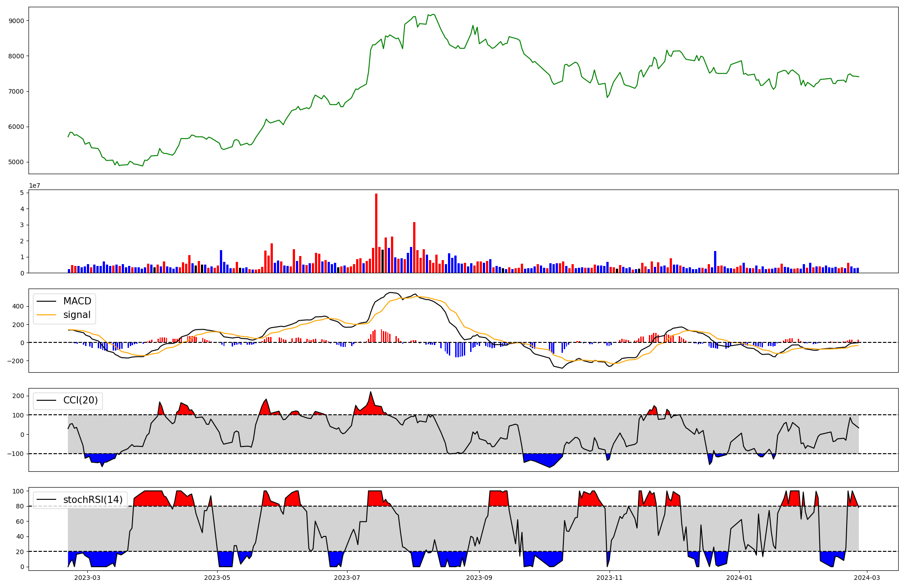Click the 2023-09 x-axis date label
The height and width of the screenshot is (588, 905).
[479, 578]
